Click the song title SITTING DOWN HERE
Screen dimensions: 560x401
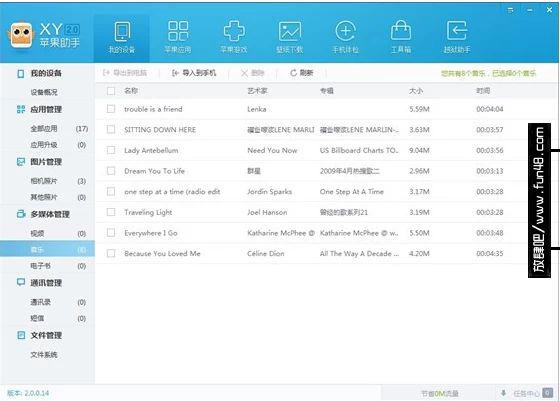160,130
